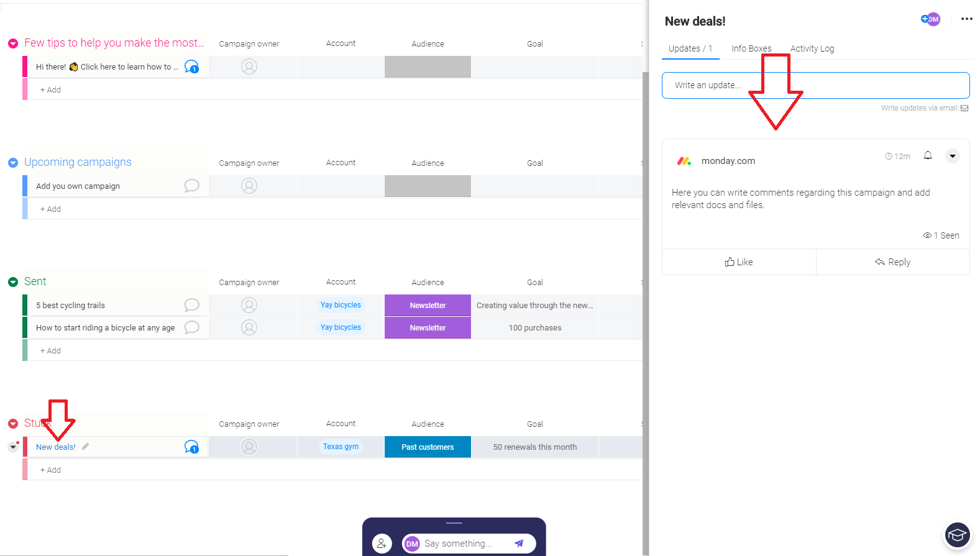Expand the chat widget handle bar

tap(454, 523)
